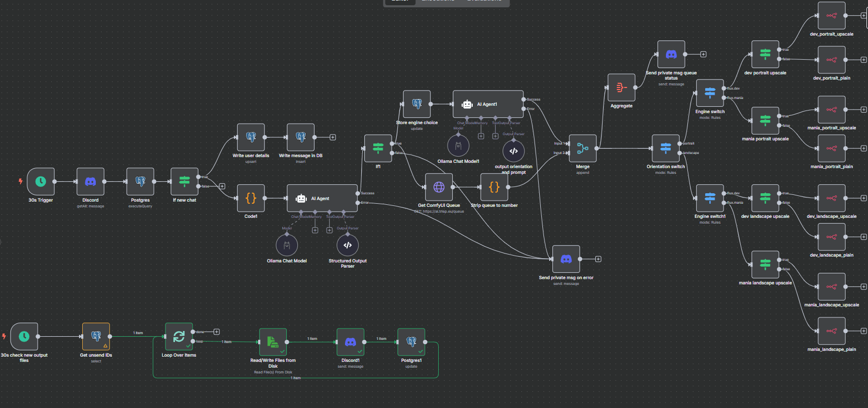Select the Engine switch node

coord(710,93)
